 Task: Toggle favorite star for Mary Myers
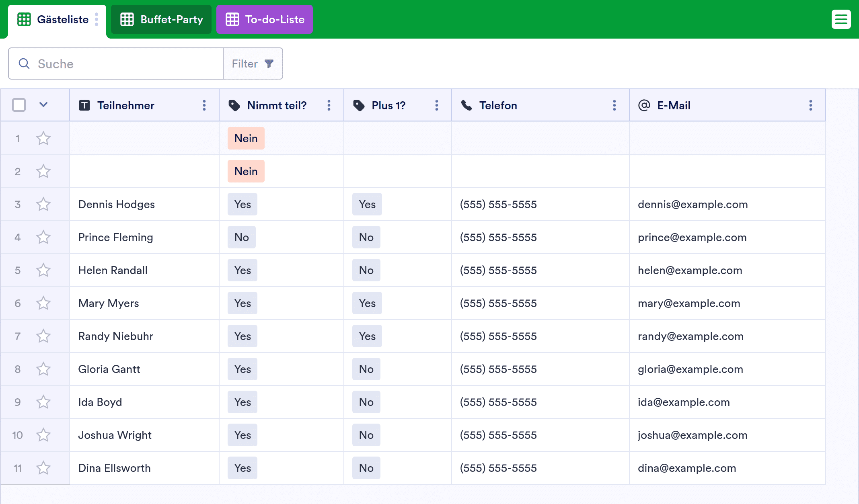(x=43, y=303)
